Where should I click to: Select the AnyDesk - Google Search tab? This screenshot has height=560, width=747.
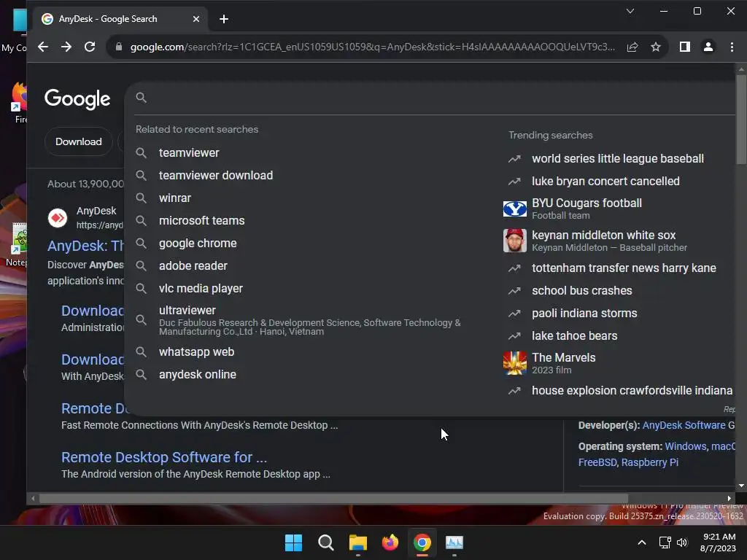[120, 19]
